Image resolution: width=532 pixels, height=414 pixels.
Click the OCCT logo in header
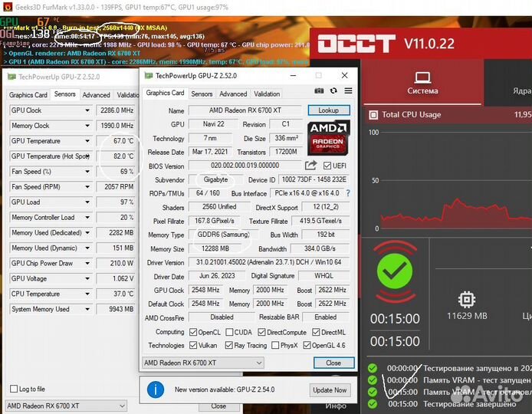click(356, 44)
